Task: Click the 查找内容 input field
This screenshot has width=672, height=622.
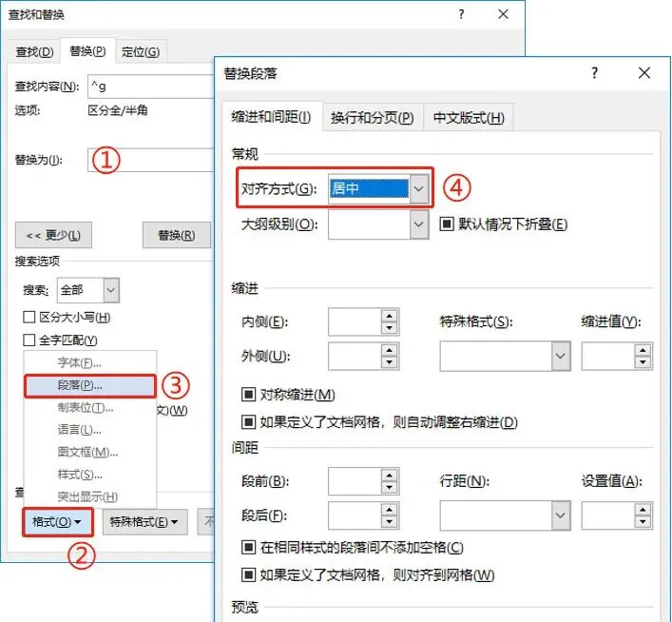Action: coord(151,87)
